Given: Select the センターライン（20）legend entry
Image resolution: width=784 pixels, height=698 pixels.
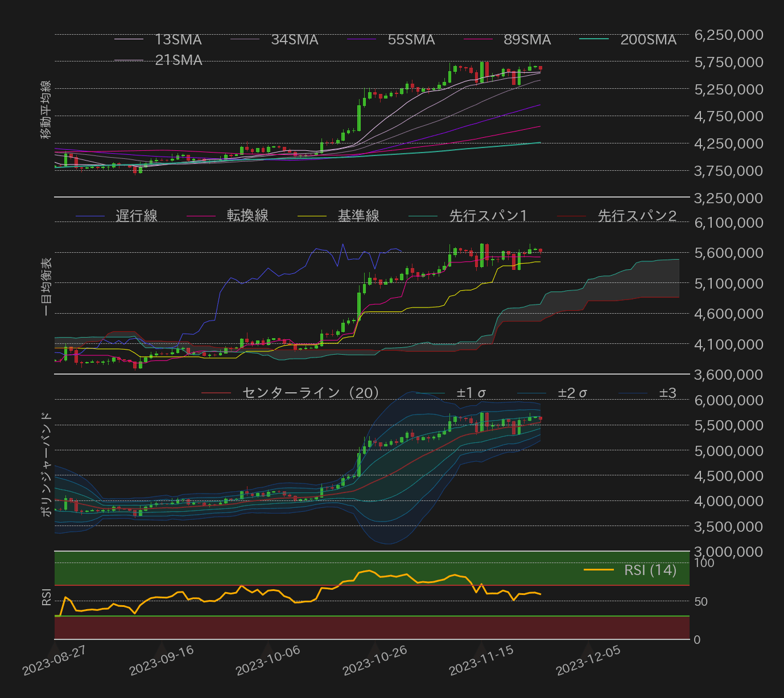Looking at the screenshot, I should tap(216, 392).
